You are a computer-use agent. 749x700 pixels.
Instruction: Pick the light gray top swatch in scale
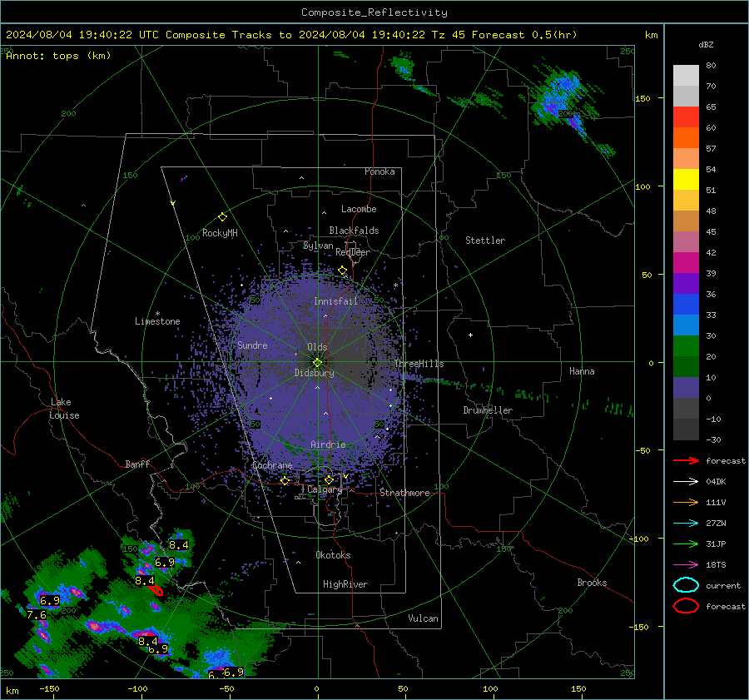[686, 76]
